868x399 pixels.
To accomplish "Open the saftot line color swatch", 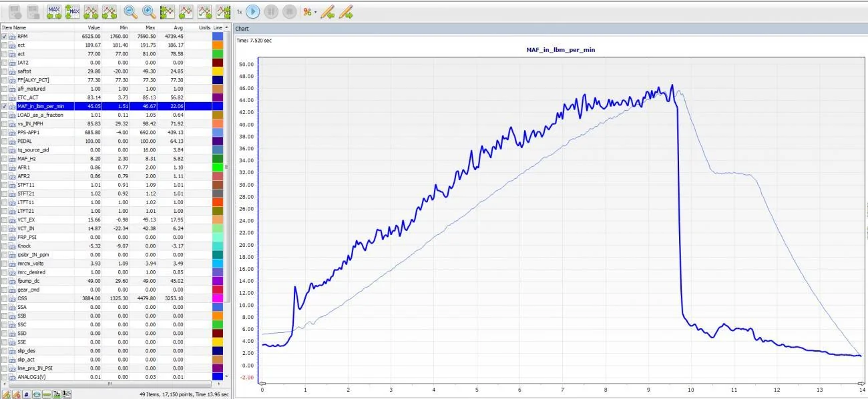I will point(218,71).
